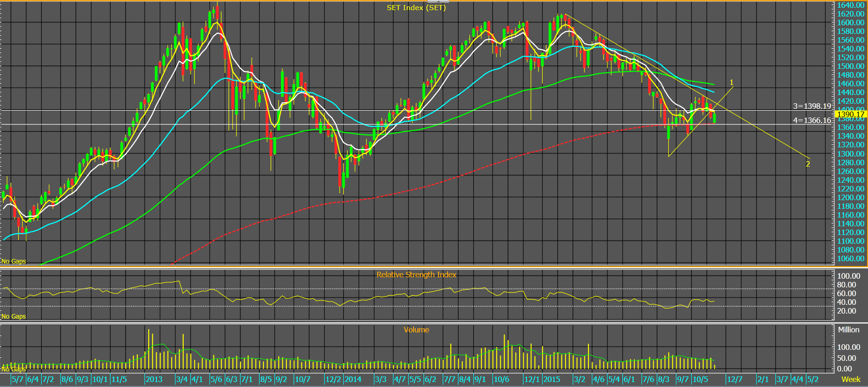
Task: Click the 4/4 date on the time axis
Action: click(x=798, y=379)
